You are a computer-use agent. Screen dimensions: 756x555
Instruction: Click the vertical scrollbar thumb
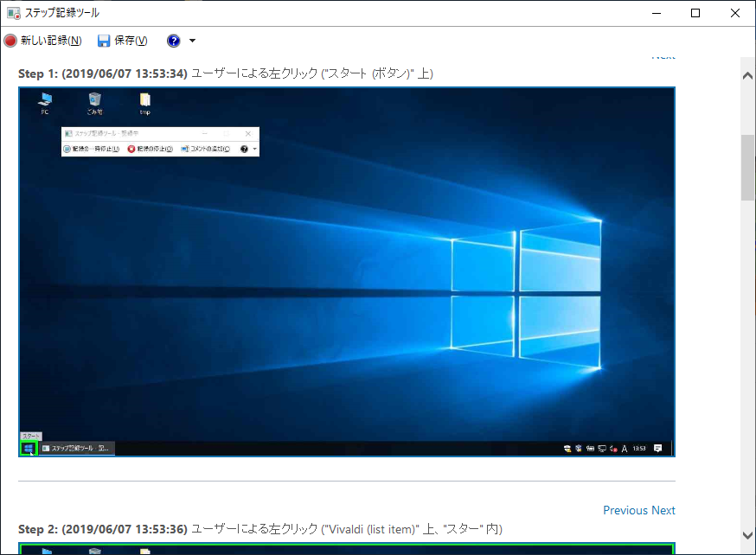(748, 167)
